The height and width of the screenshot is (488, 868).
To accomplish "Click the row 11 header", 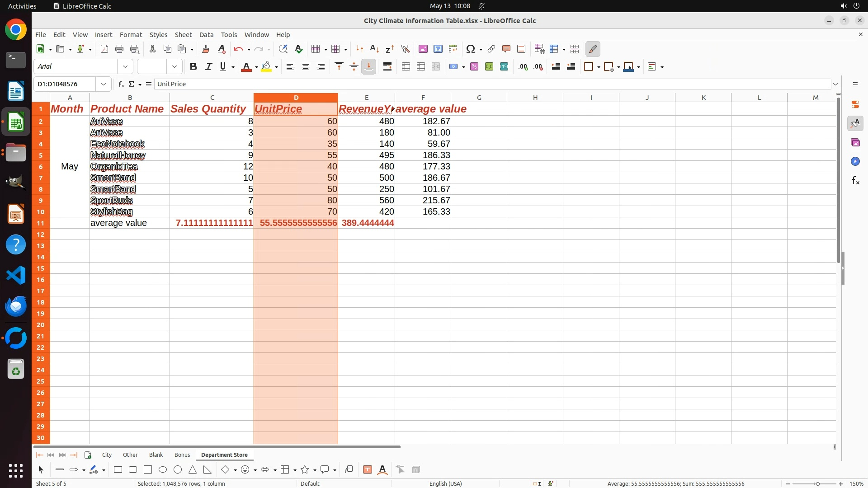I will (x=41, y=223).
